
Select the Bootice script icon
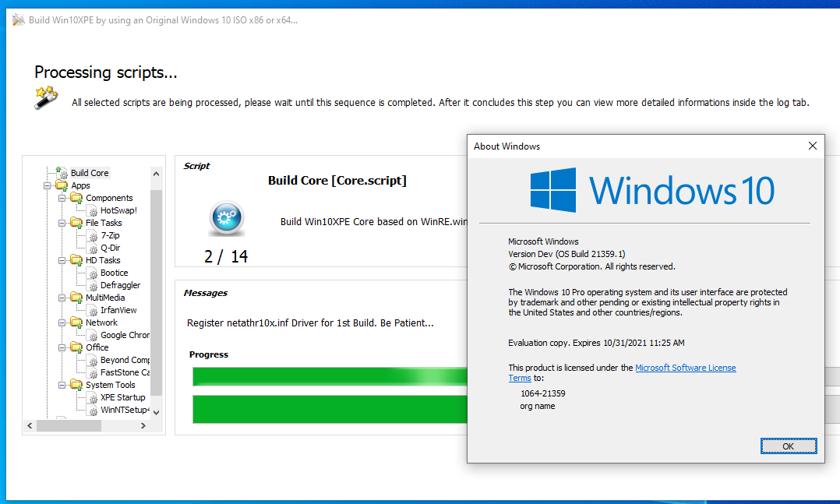tap(92, 273)
